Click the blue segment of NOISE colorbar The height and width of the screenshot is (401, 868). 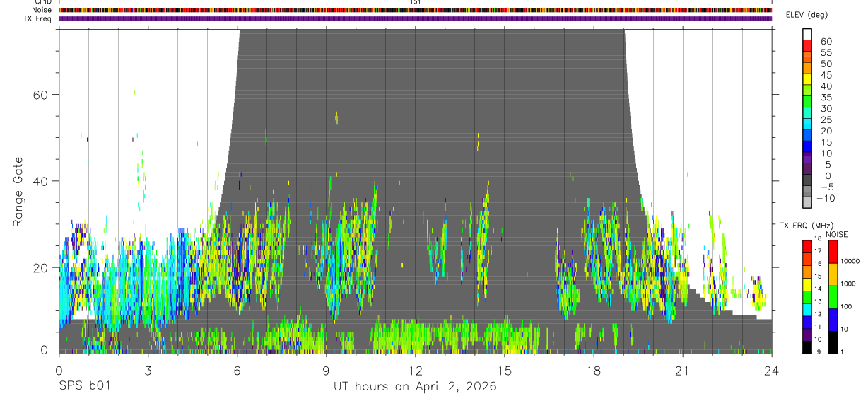pyautogui.click(x=833, y=320)
